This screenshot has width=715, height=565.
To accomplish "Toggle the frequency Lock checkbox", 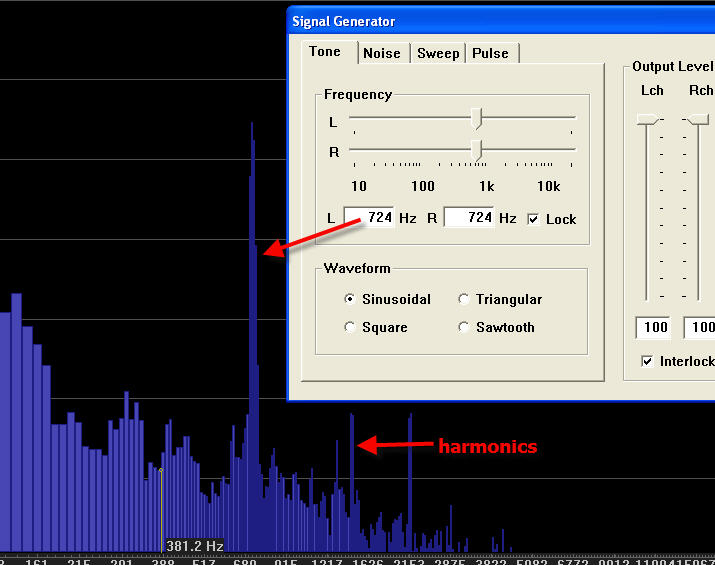I will (x=533, y=219).
